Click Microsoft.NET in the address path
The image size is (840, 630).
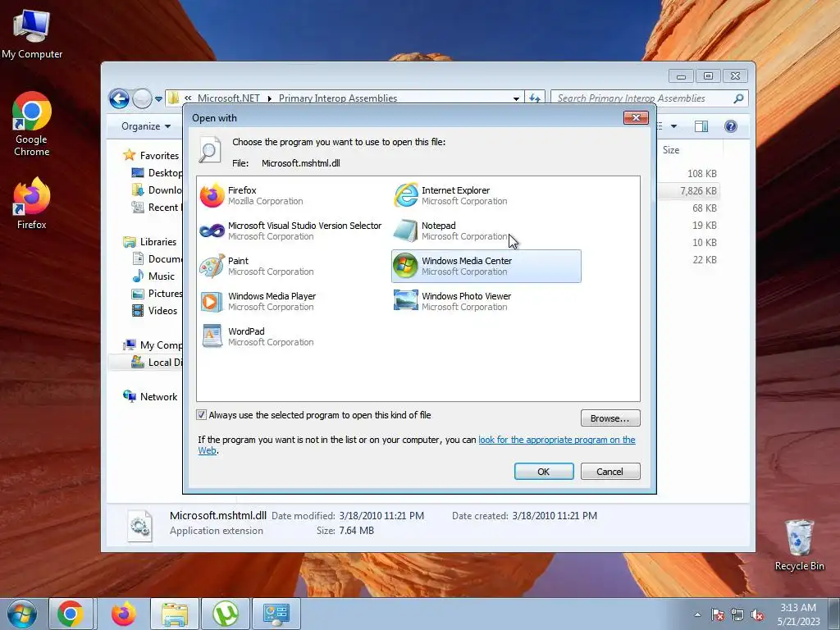coord(228,98)
